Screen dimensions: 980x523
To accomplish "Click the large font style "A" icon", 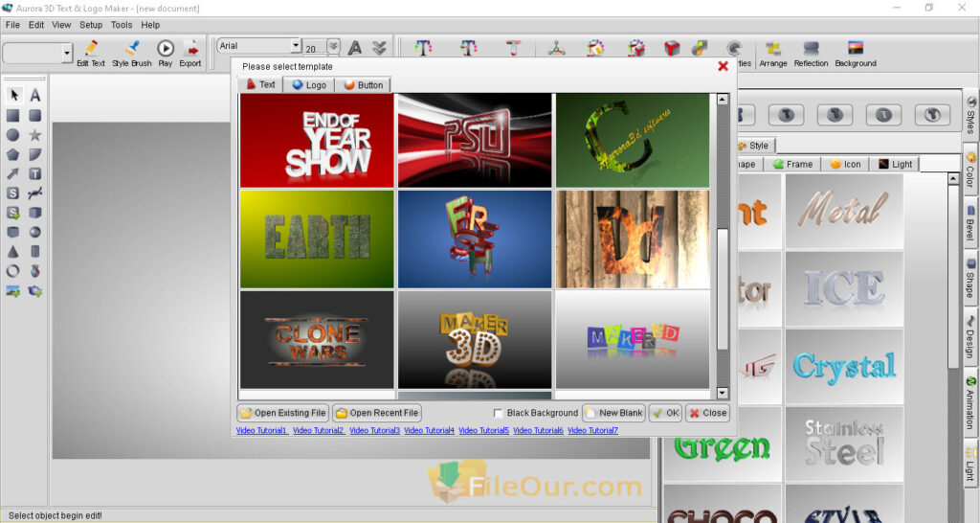I will [x=355, y=48].
